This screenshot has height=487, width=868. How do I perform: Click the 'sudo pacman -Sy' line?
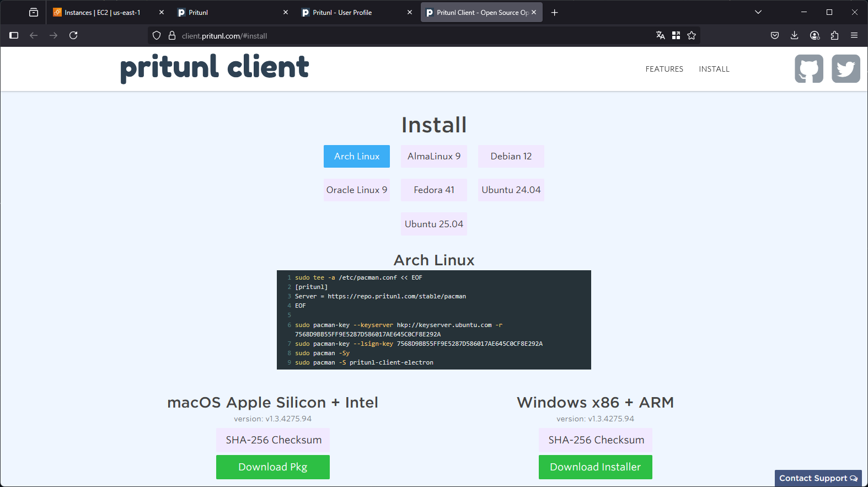[322, 353]
